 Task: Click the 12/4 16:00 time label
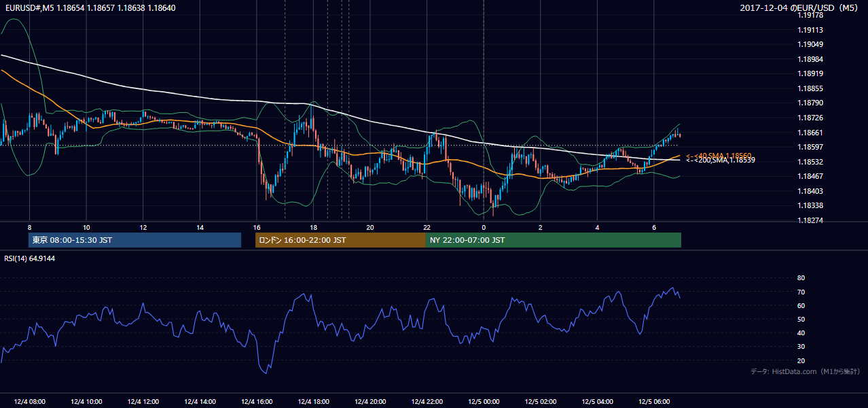tap(257, 402)
